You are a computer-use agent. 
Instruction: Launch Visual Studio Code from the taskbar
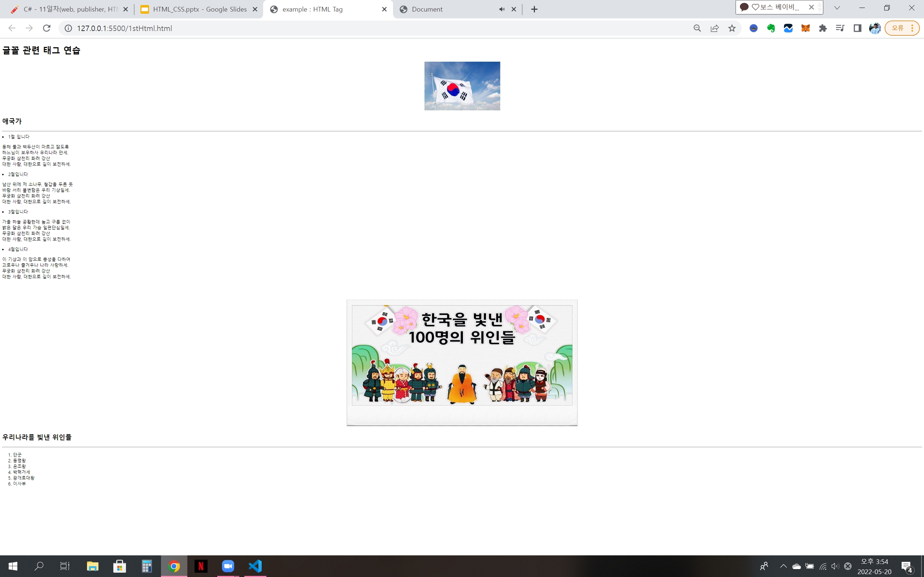coord(255,566)
